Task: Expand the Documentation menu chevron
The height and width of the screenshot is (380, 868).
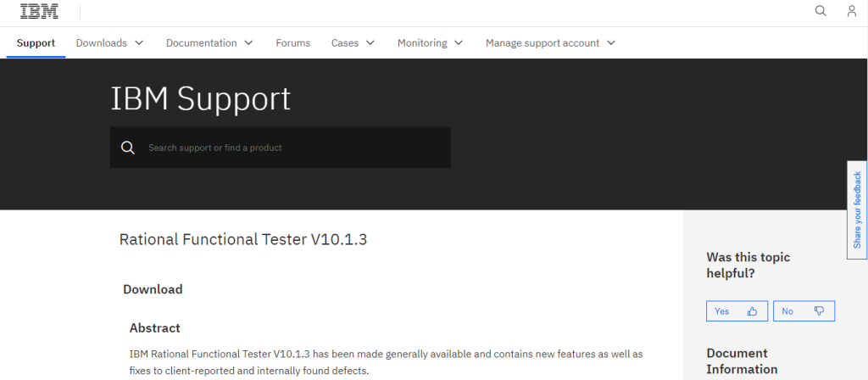Action: pos(249,42)
